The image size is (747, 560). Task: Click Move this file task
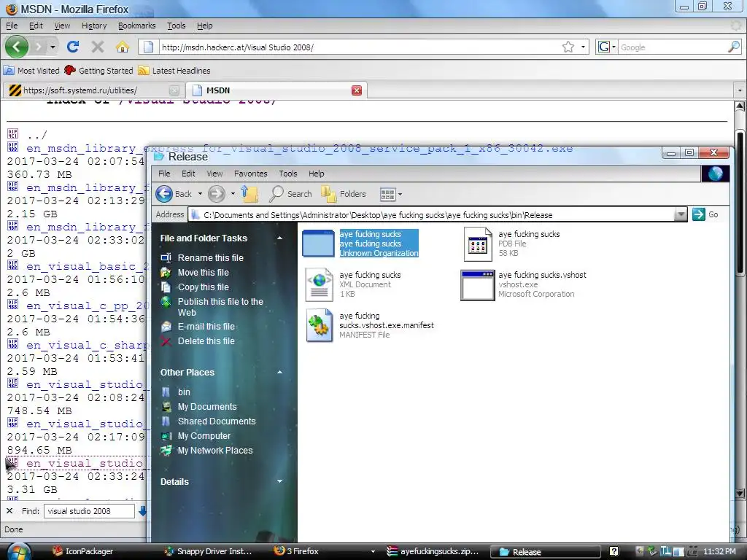[204, 273]
